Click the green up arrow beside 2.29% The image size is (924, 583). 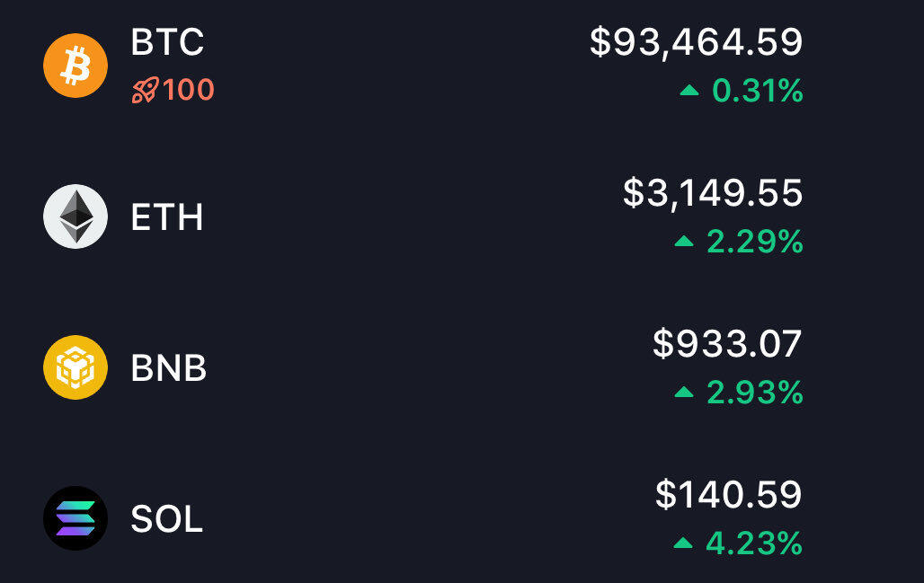pos(684,241)
